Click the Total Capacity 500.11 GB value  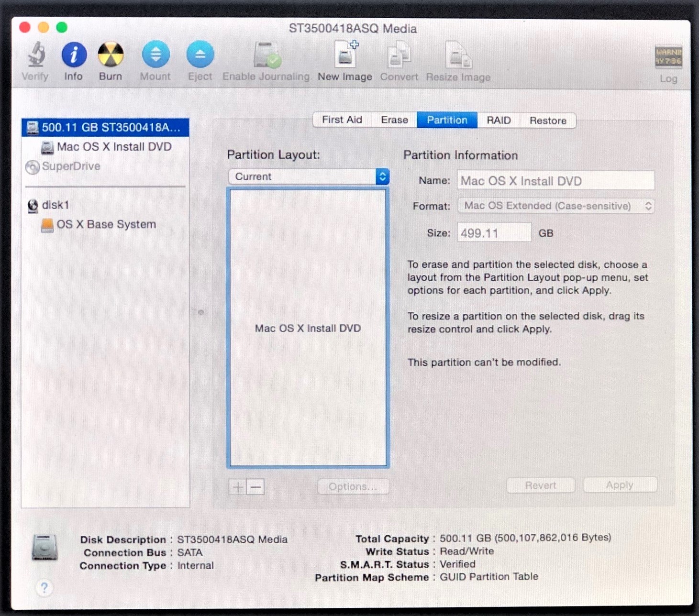pos(525,538)
